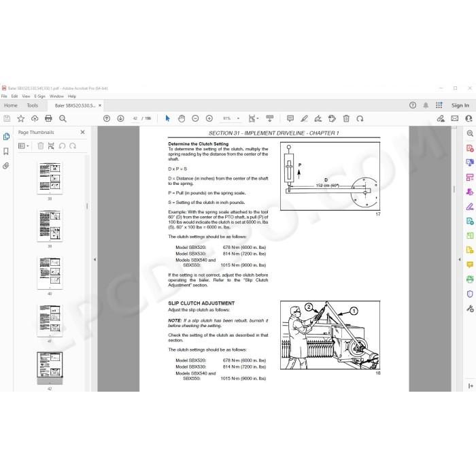Zoom in with plus button

pos(209,118)
